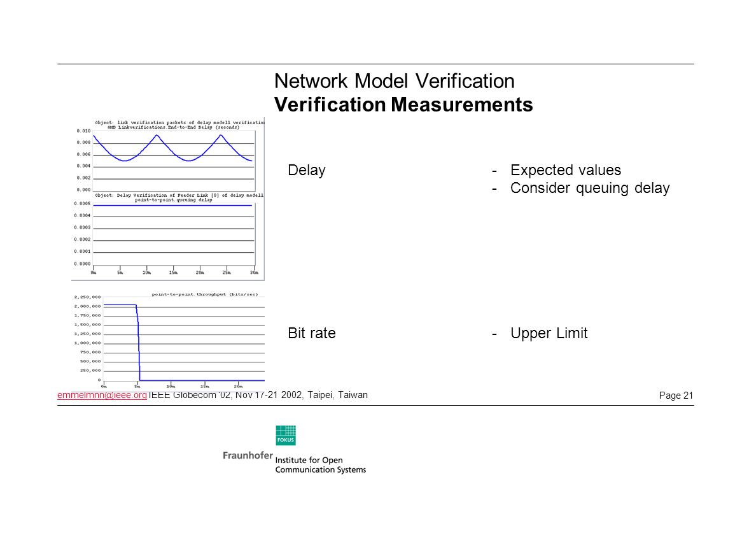Select the 'Delay' label

tap(307, 170)
